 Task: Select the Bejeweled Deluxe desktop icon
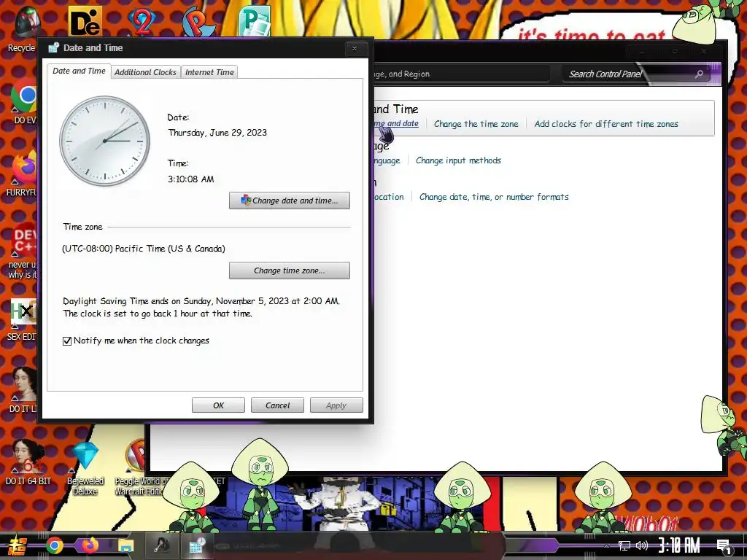(85, 469)
